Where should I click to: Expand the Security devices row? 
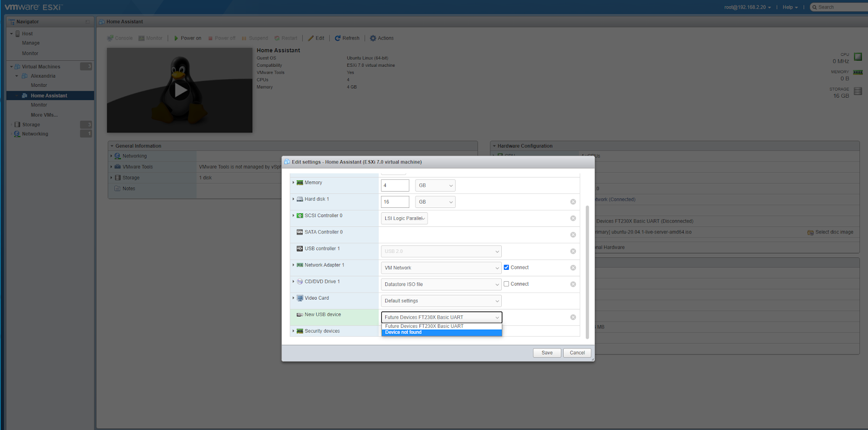tap(293, 331)
